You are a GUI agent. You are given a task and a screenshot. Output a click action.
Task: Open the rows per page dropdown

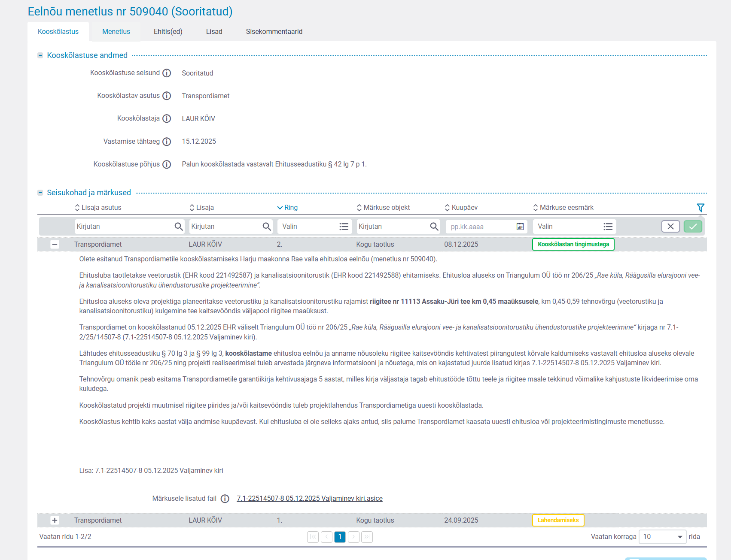click(x=662, y=537)
